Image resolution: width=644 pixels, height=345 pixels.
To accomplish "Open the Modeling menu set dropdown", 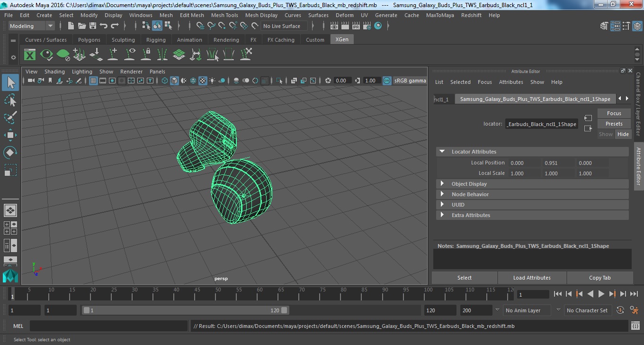I will (32, 26).
